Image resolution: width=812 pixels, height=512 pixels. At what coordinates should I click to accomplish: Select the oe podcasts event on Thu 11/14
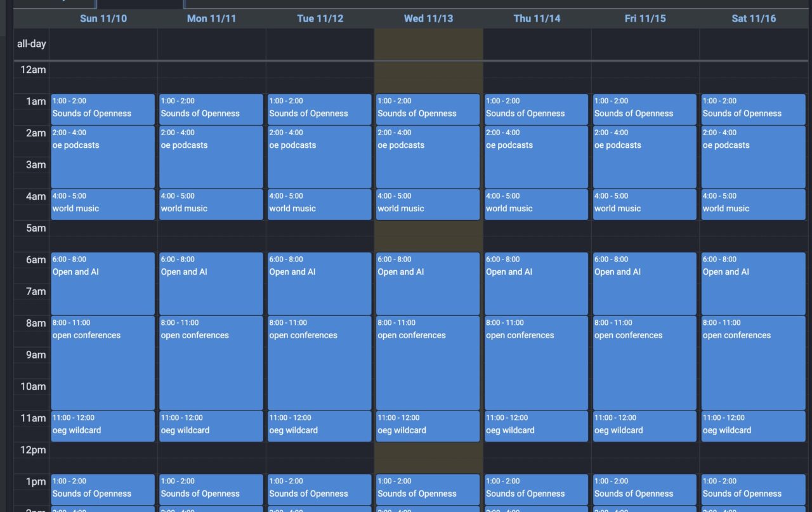[x=537, y=157]
